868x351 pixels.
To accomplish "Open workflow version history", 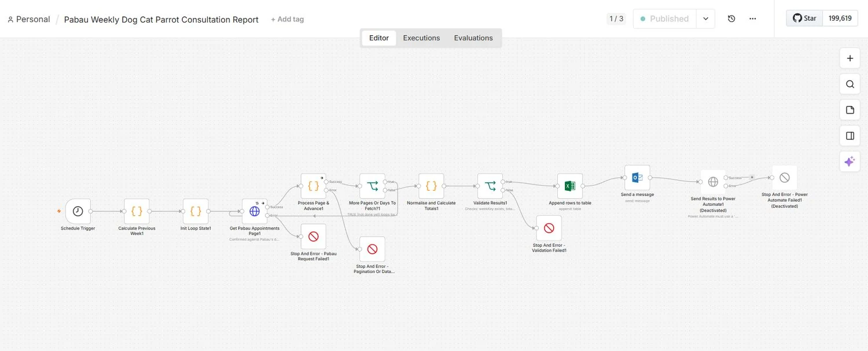I will click(x=731, y=19).
